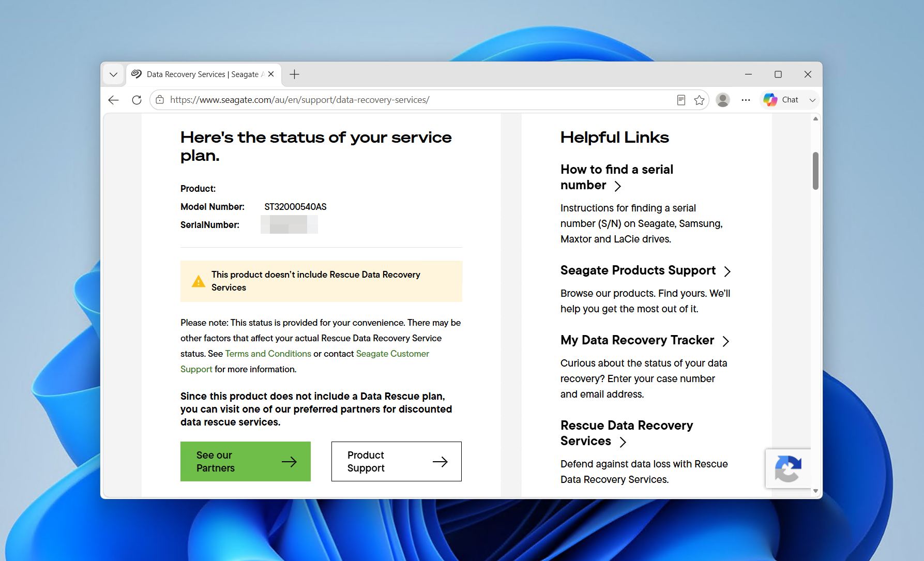Click the blurred serial number value
Image resolution: width=924 pixels, height=561 pixels.
(289, 224)
